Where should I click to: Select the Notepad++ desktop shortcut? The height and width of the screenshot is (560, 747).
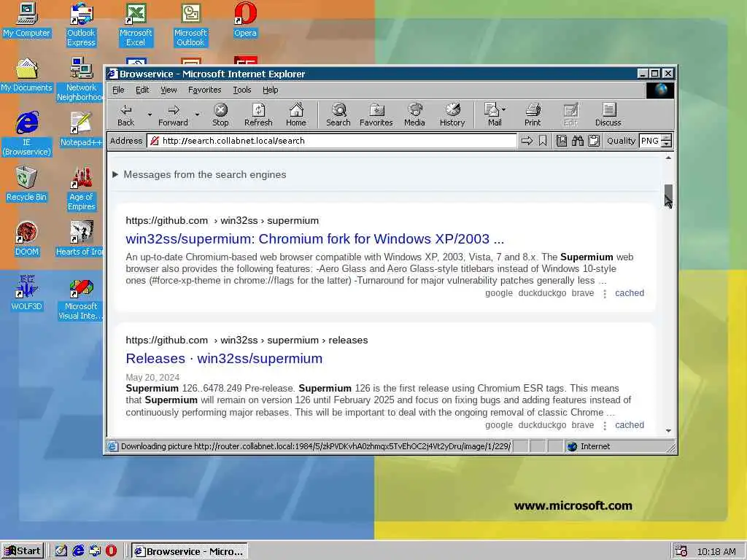tap(81, 130)
